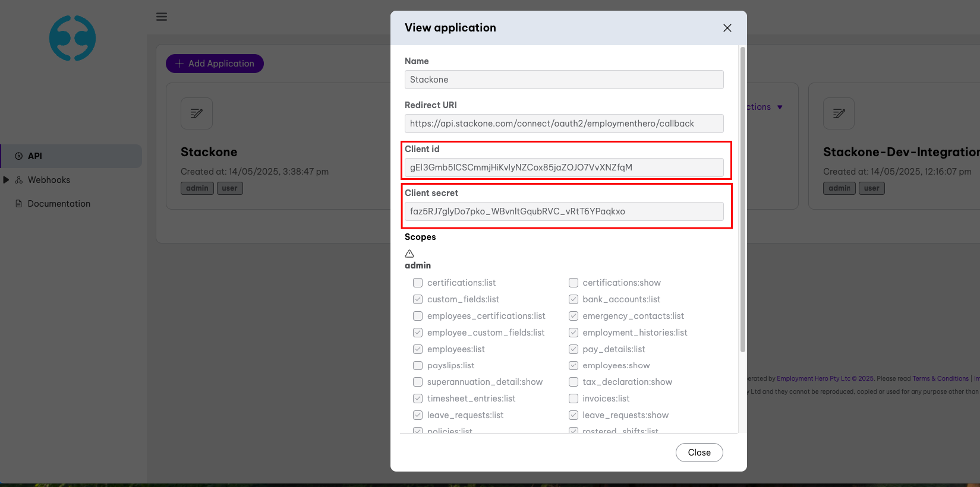Click the admin scope group label
This screenshot has width=980, height=487.
418,265
